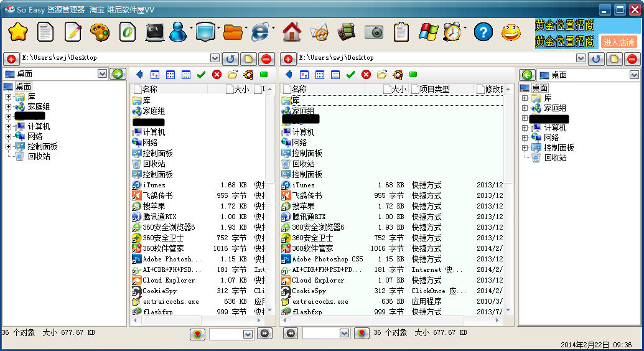Viewport: 644px width, 351px height.
Task: Click the blue user figure icon
Action: (x=178, y=32)
